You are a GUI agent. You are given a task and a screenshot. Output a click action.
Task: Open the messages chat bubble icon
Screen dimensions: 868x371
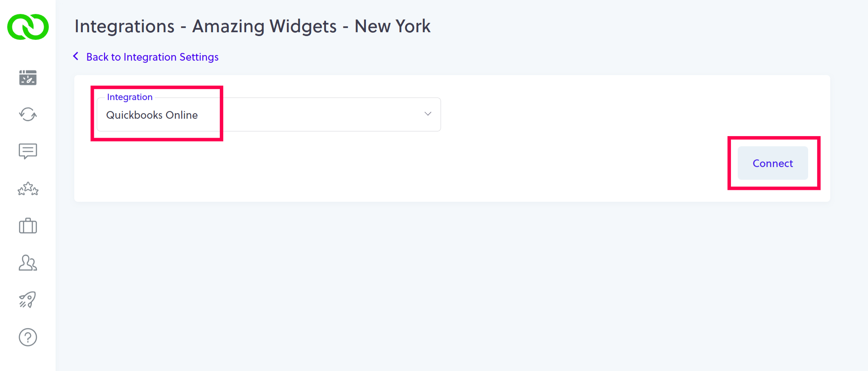pos(28,151)
